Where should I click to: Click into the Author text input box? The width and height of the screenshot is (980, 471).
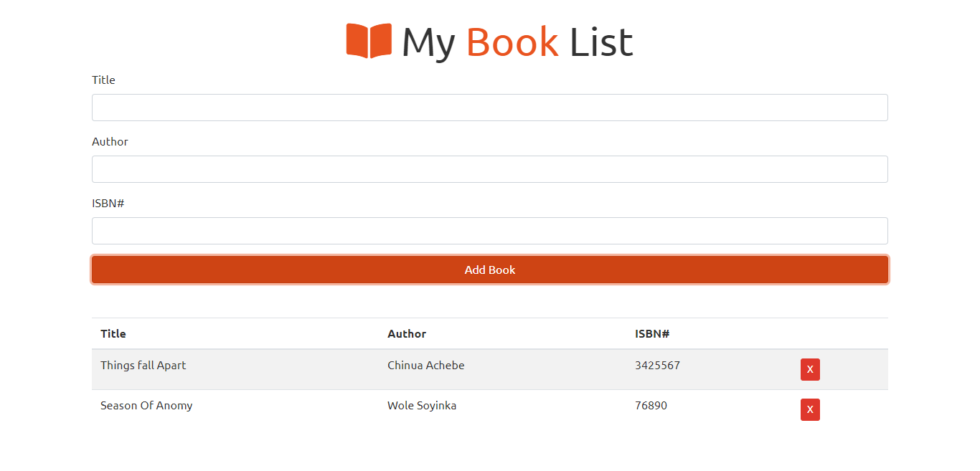pyautogui.click(x=490, y=169)
